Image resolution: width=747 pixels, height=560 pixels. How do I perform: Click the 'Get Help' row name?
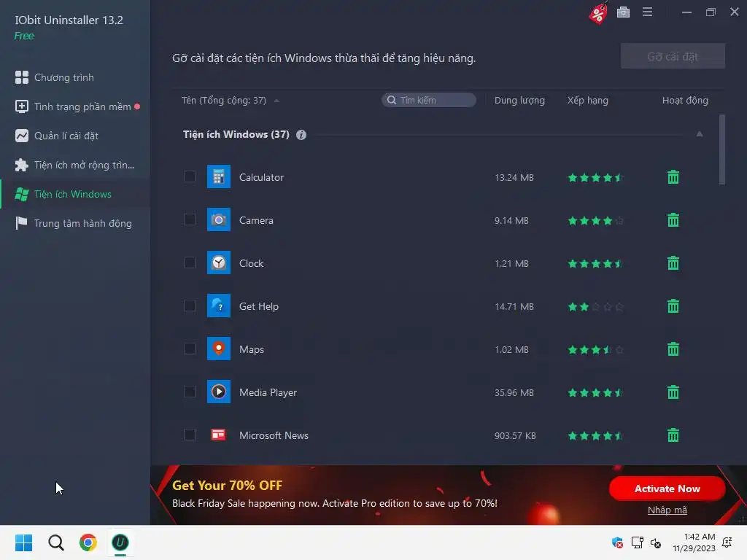coord(259,306)
